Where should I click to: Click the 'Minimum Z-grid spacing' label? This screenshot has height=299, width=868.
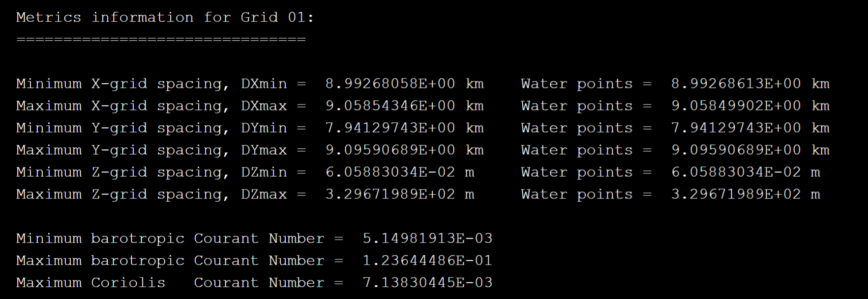pyautogui.click(x=122, y=172)
